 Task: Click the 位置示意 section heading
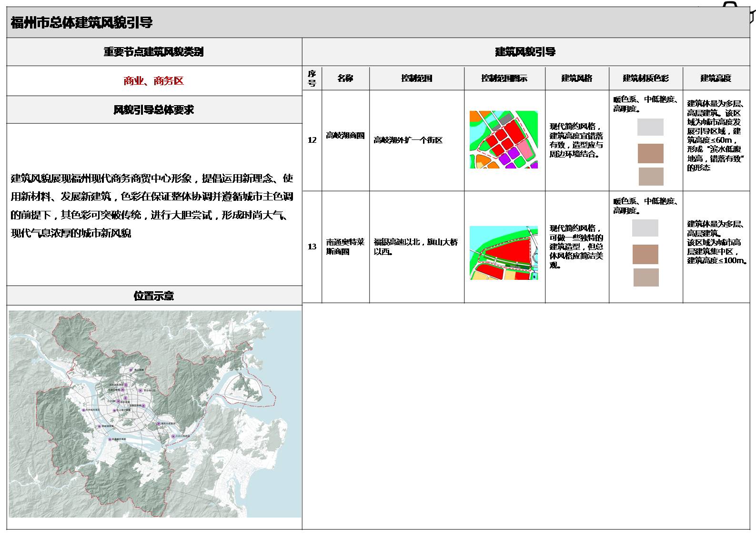154,296
